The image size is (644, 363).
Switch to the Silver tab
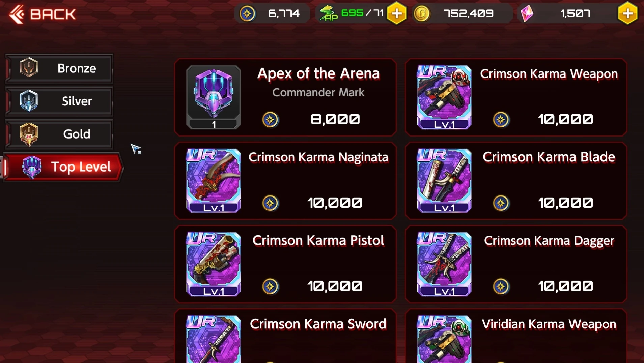(x=59, y=101)
